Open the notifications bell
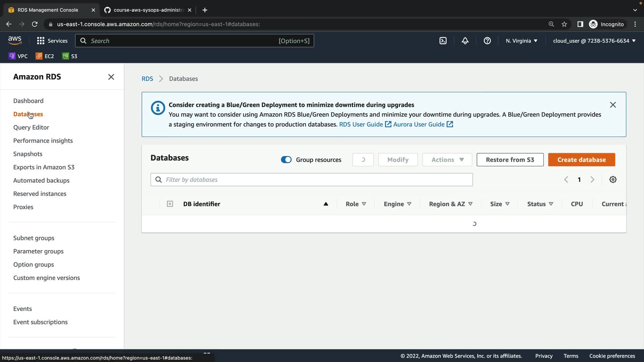644x362 pixels. (x=465, y=41)
